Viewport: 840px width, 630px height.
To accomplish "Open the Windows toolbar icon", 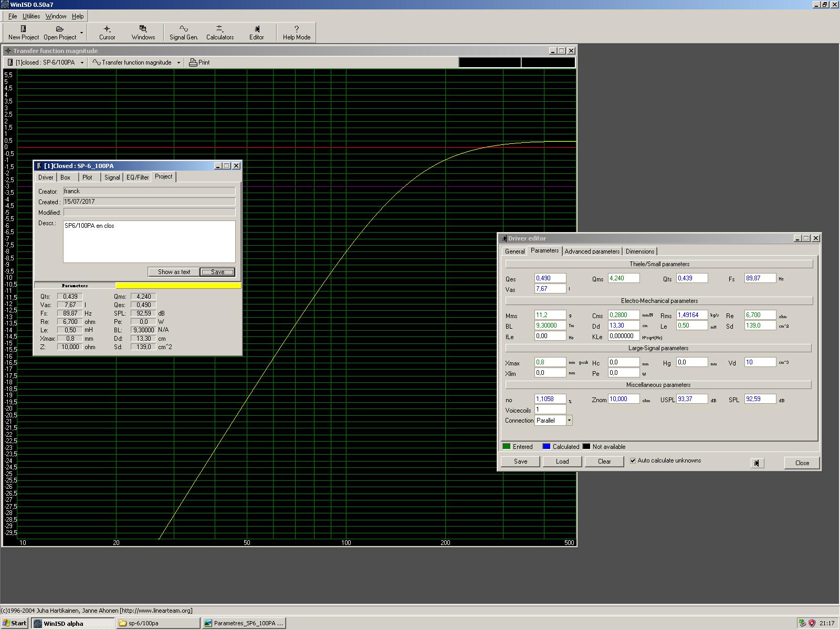I will [143, 32].
